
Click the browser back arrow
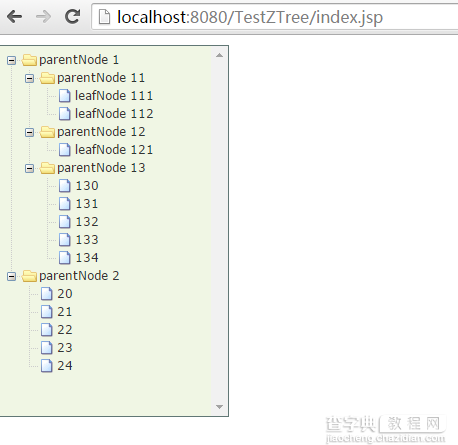(x=15, y=17)
